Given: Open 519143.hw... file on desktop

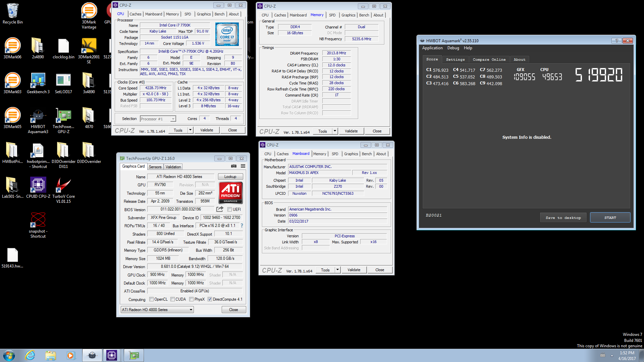Looking at the screenshot, I should [12, 257].
